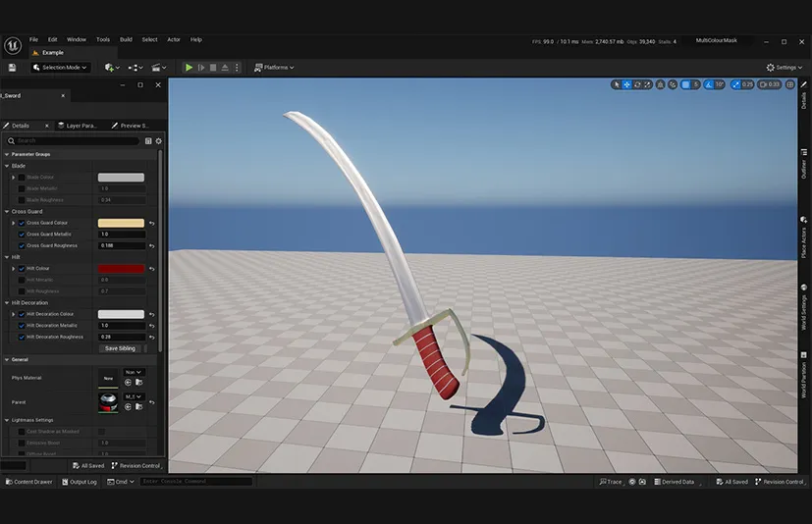Open the camera speed 0.33 control
Image resolution: width=812 pixels, height=524 pixels.
(769, 84)
